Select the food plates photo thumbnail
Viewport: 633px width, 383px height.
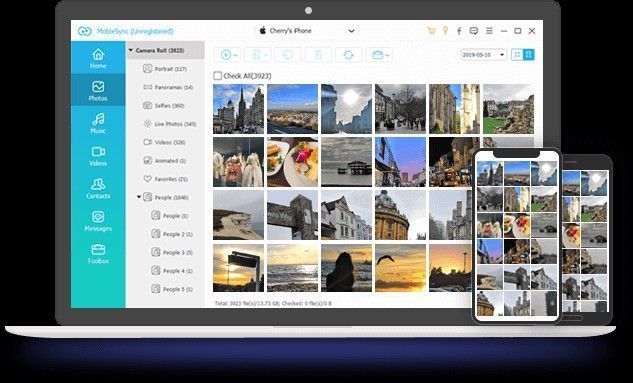292,162
